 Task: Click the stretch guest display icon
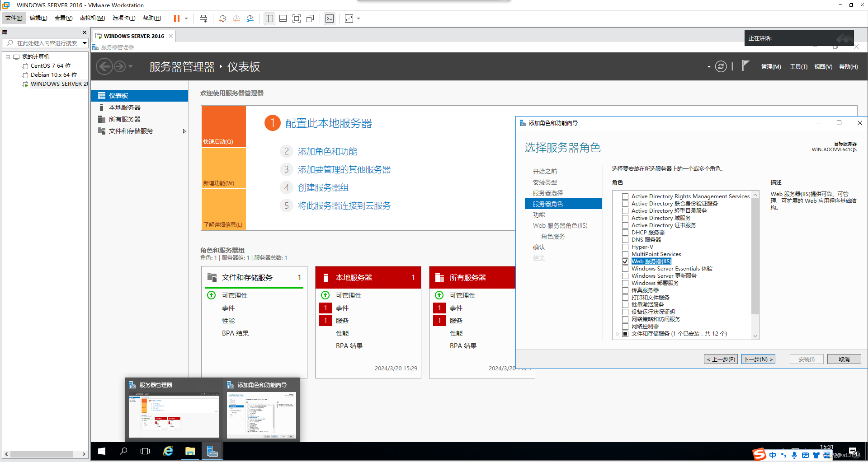[349, 19]
